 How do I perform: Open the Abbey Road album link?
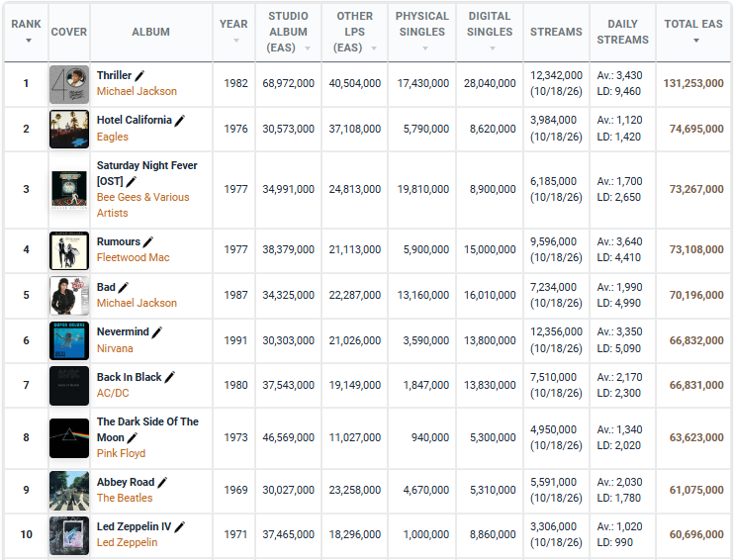click(x=126, y=482)
